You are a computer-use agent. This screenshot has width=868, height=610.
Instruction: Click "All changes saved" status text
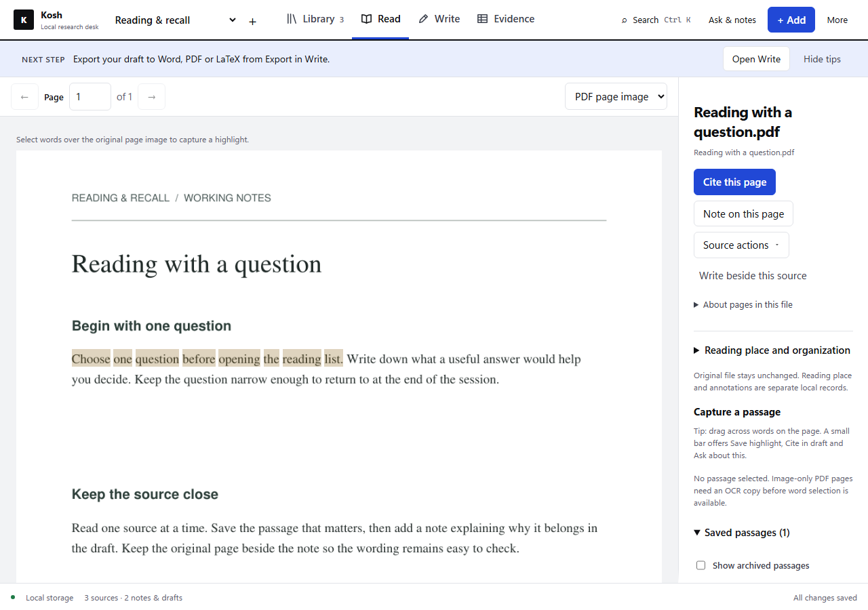pyautogui.click(x=825, y=598)
